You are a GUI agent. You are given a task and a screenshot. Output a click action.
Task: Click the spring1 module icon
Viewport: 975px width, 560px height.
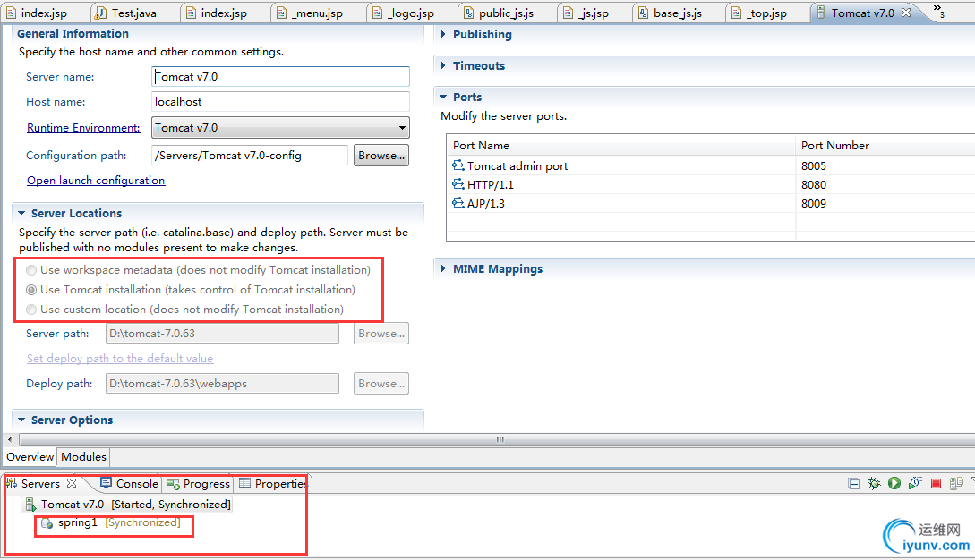point(47,523)
